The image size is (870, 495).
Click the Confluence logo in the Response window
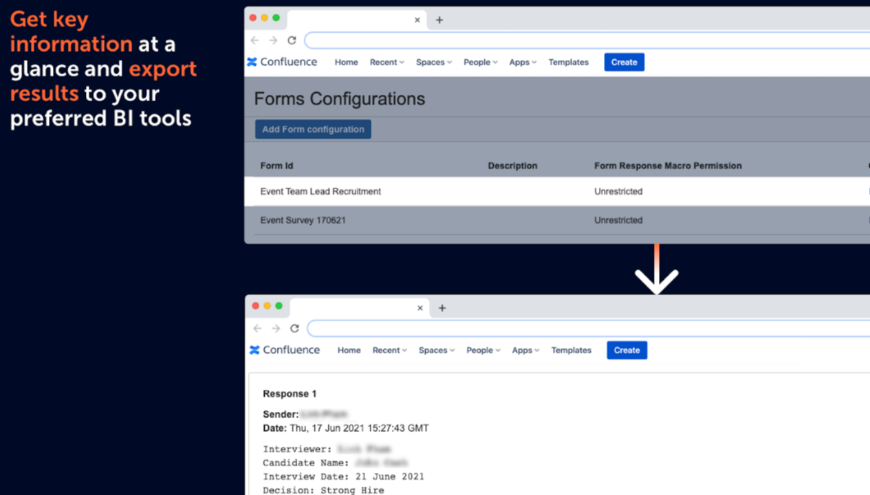click(x=284, y=350)
